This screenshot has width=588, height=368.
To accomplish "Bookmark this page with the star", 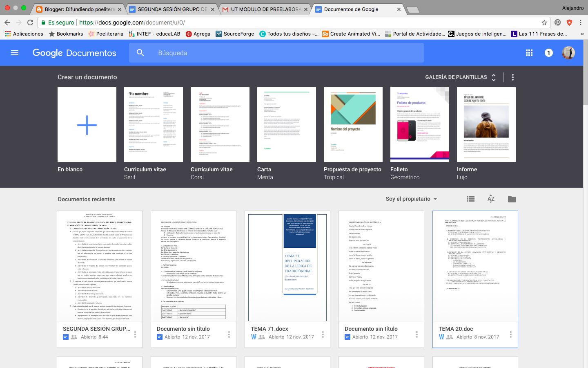I will pos(544,22).
